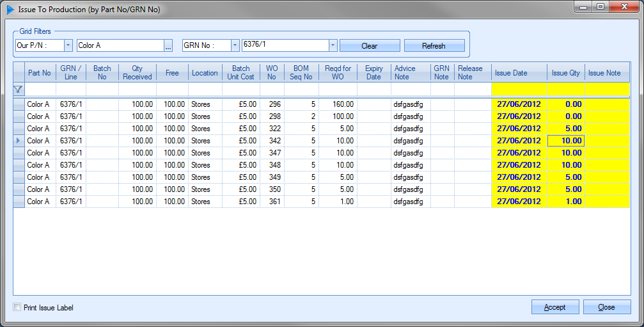Image resolution: width=644 pixels, height=327 pixels.
Task: Enable the Print Issue Label checkbox
Action: click(17, 308)
